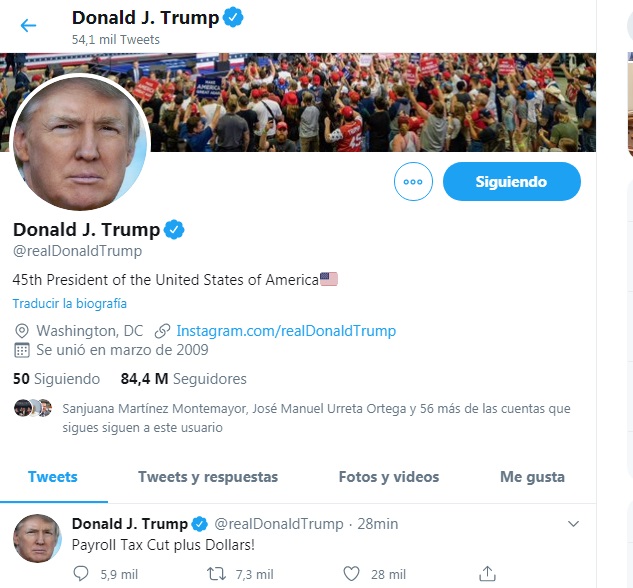This screenshot has width=633, height=588.
Task: Open the Fotos y videos tab
Action: pyautogui.click(x=389, y=477)
